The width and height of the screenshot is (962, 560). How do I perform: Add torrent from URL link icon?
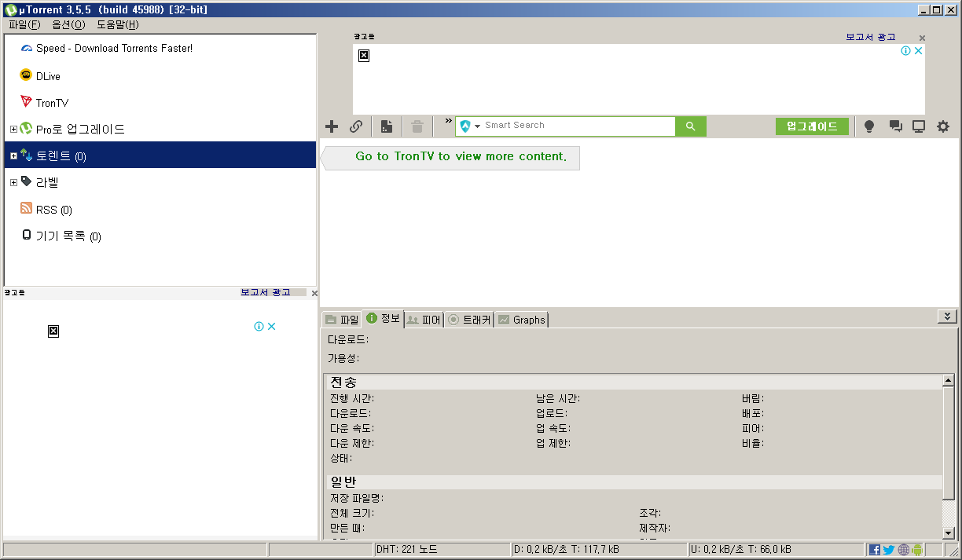click(356, 126)
